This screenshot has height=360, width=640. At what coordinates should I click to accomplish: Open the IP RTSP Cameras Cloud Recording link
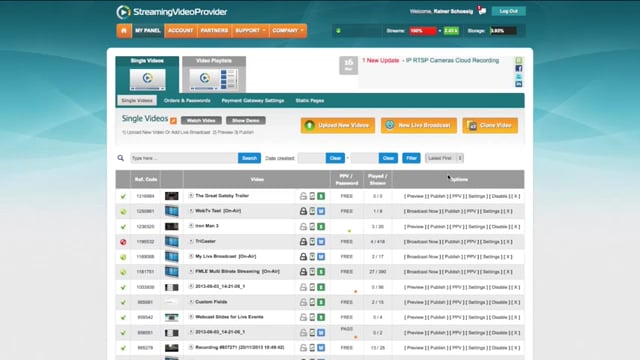(x=452, y=60)
